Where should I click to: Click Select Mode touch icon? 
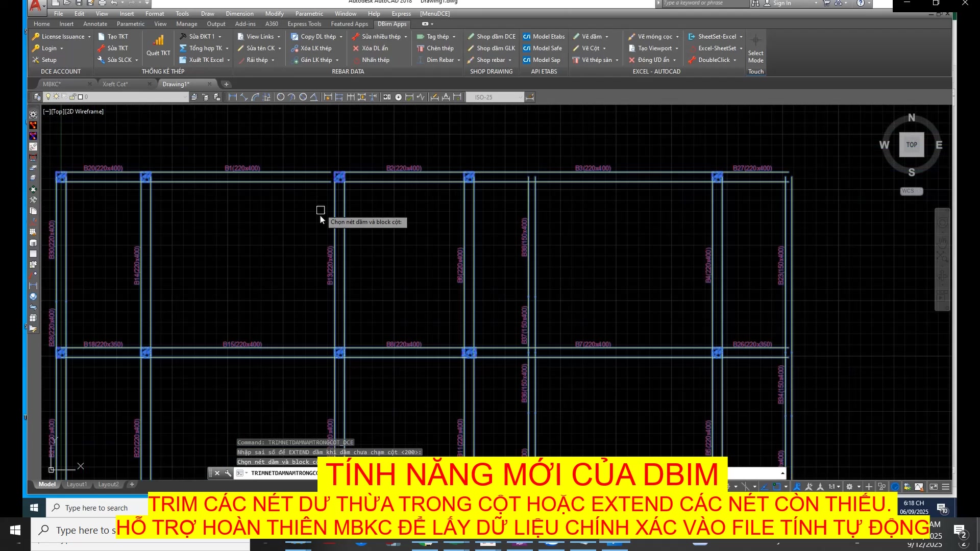coord(755,49)
